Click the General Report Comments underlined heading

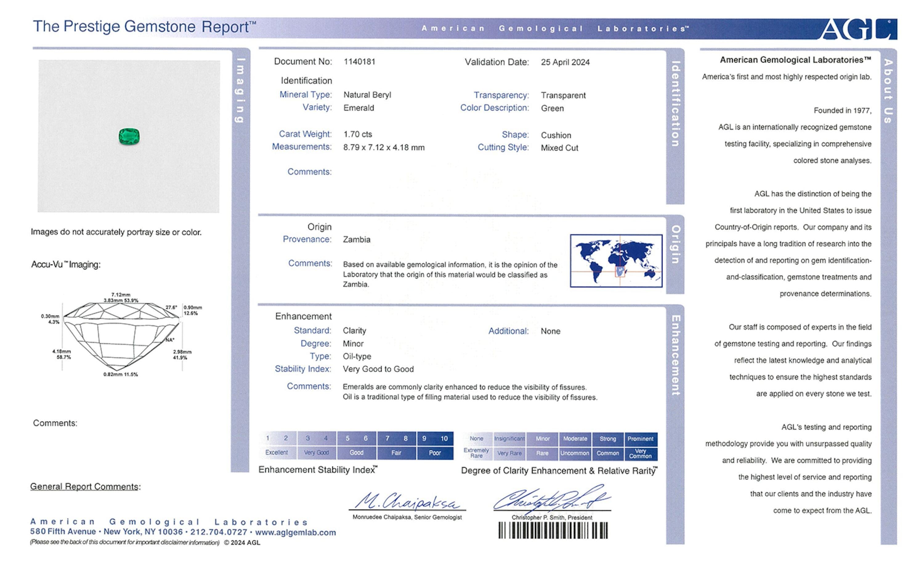coord(85,486)
